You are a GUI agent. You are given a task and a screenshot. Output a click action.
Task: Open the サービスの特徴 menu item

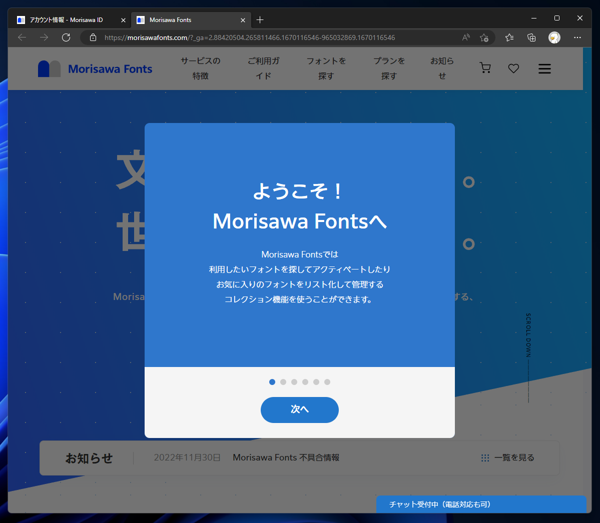201,68
